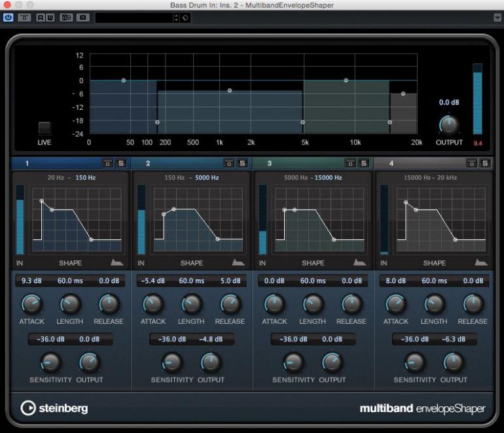Screen dimensions: 504x433
Task: Solo band 4 with its S button
Action: (485, 164)
